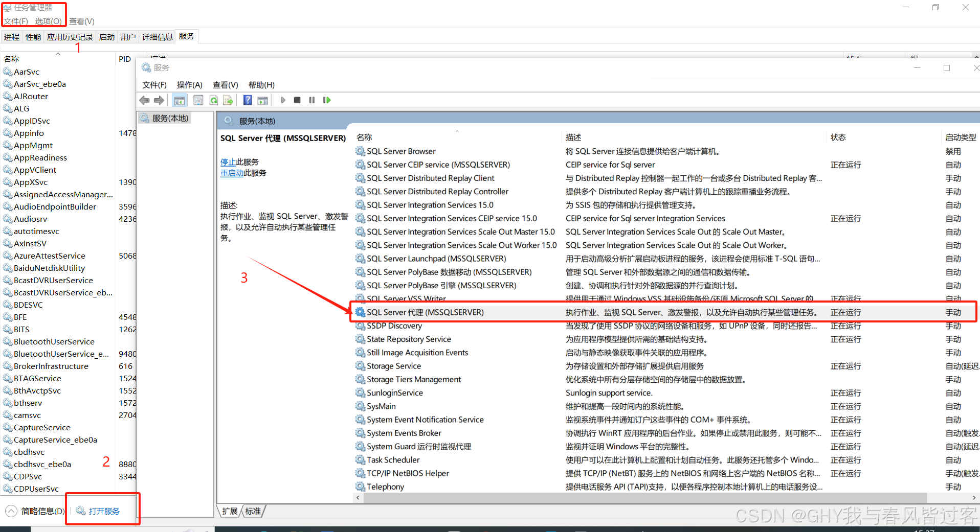Select BrokerInfrastructure in Task Manager list
This screenshot has height=532, width=980.
(x=69, y=366)
